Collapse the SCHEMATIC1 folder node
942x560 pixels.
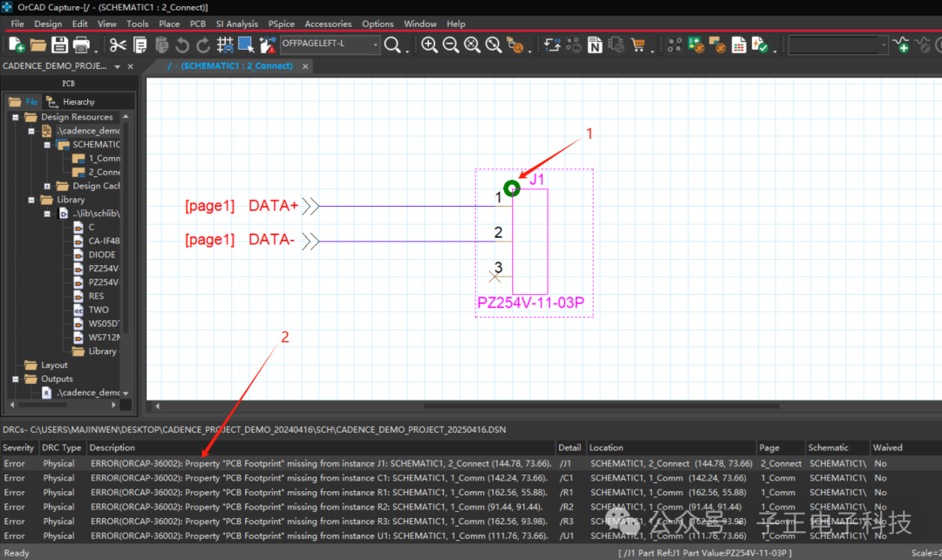(x=47, y=145)
